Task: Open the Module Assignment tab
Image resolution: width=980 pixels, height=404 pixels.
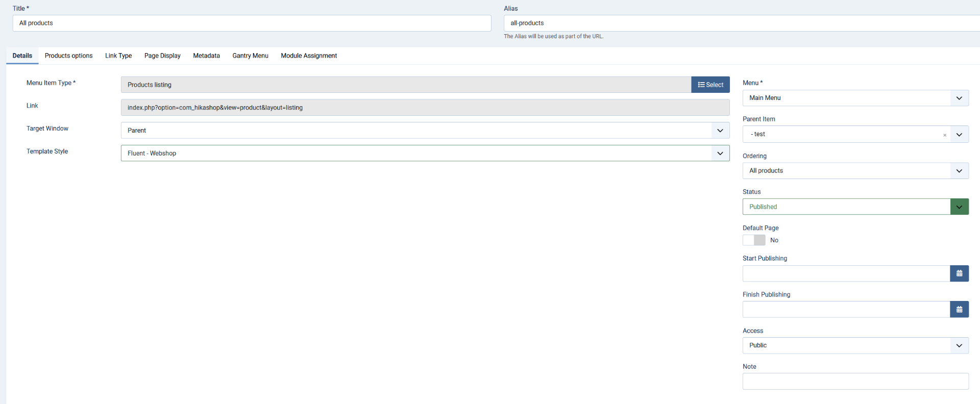Action: 309,56
